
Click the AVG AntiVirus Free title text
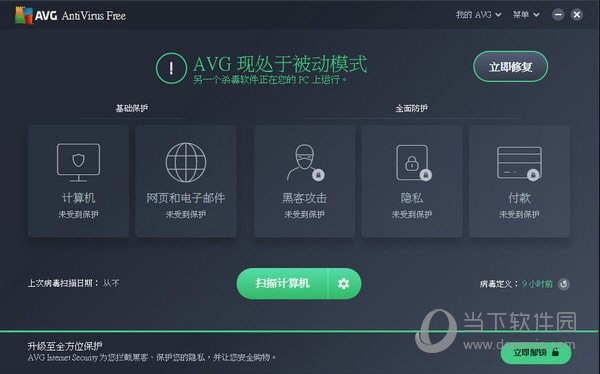point(80,15)
